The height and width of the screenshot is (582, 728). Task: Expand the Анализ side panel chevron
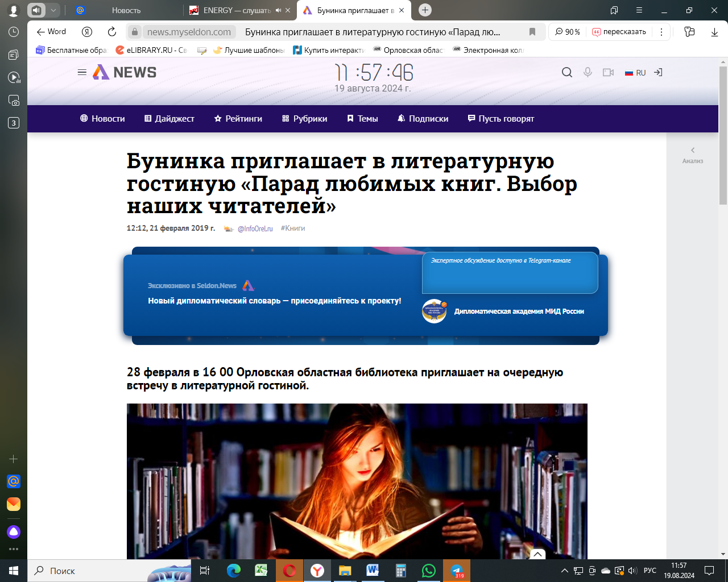click(693, 151)
